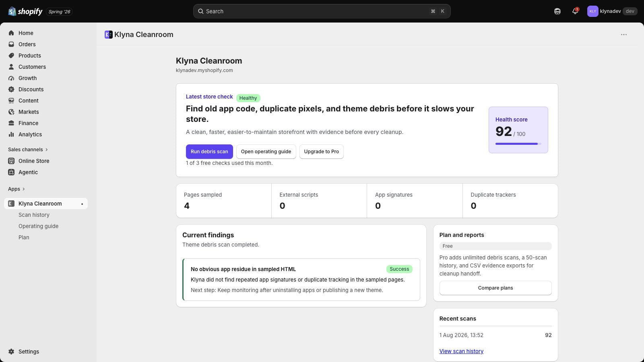Click 'klynadev.myshopify.com' store domain text

click(x=204, y=70)
